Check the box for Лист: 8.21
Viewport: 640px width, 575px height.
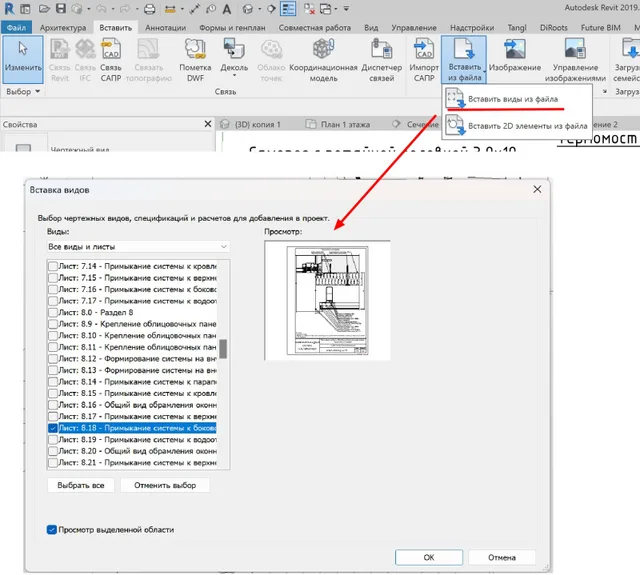coord(53,463)
